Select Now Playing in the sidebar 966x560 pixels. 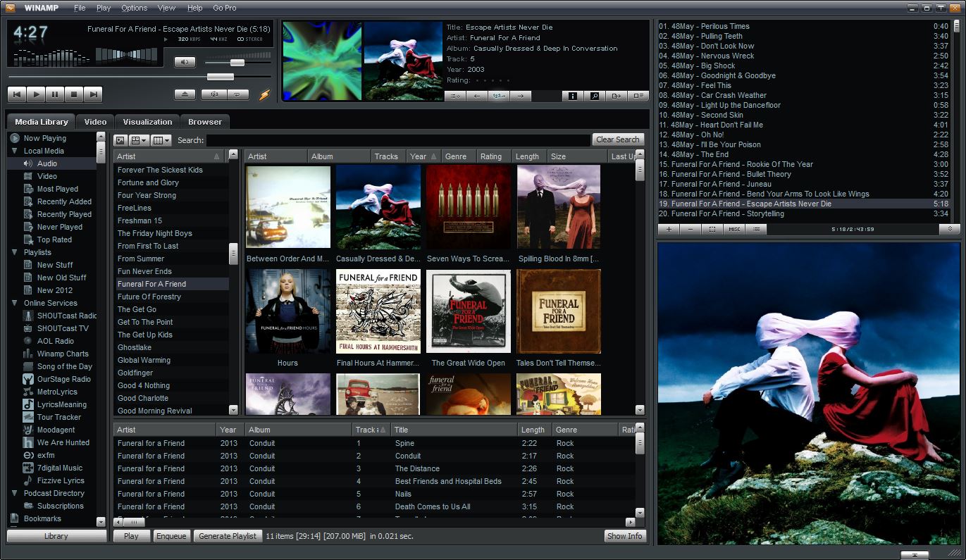[x=45, y=138]
